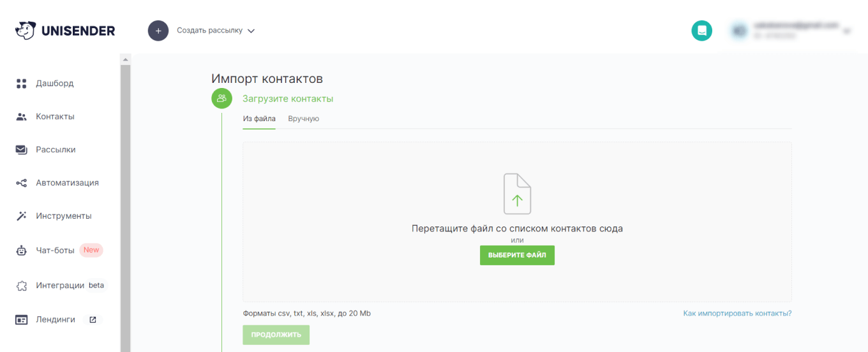Screen dimensions: 868x352
Task: Click the Инструменты magic wand icon
Action: [22, 216]
